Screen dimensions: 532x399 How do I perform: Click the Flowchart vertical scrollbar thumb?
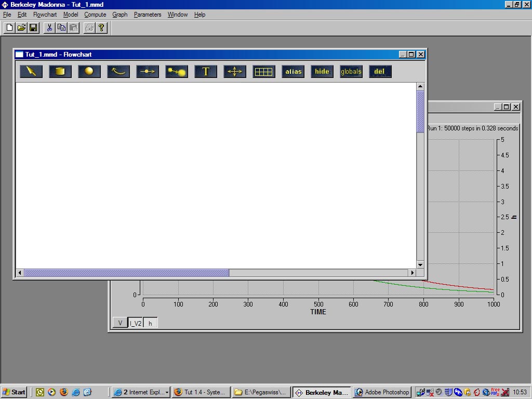(x=420, y=112)
